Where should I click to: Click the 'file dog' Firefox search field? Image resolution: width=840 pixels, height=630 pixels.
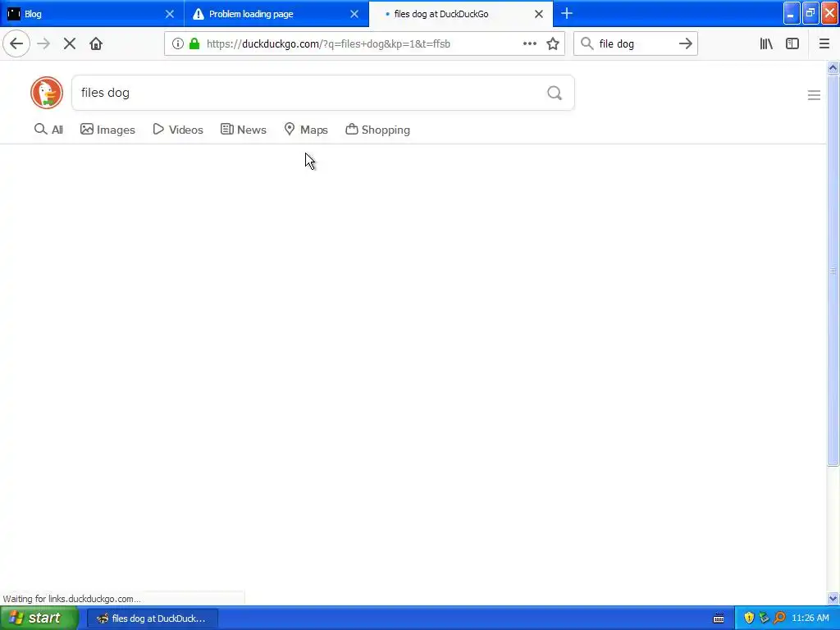[636, 44]
